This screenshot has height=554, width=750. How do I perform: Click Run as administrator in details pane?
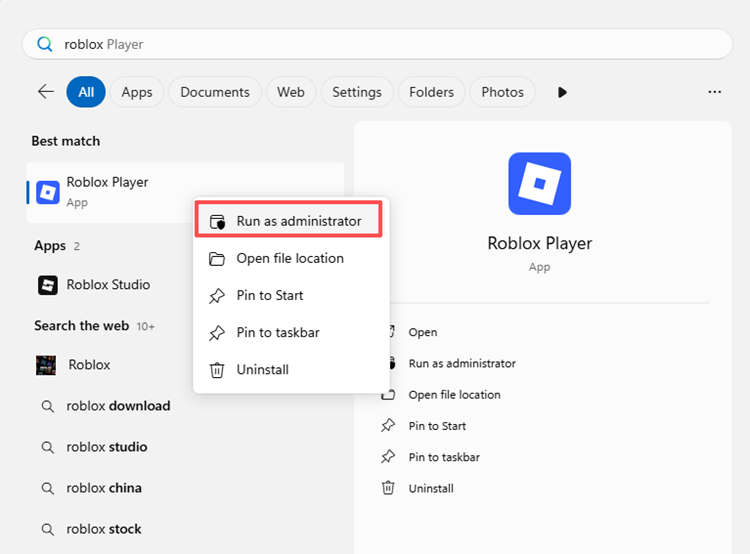(462, 364)
